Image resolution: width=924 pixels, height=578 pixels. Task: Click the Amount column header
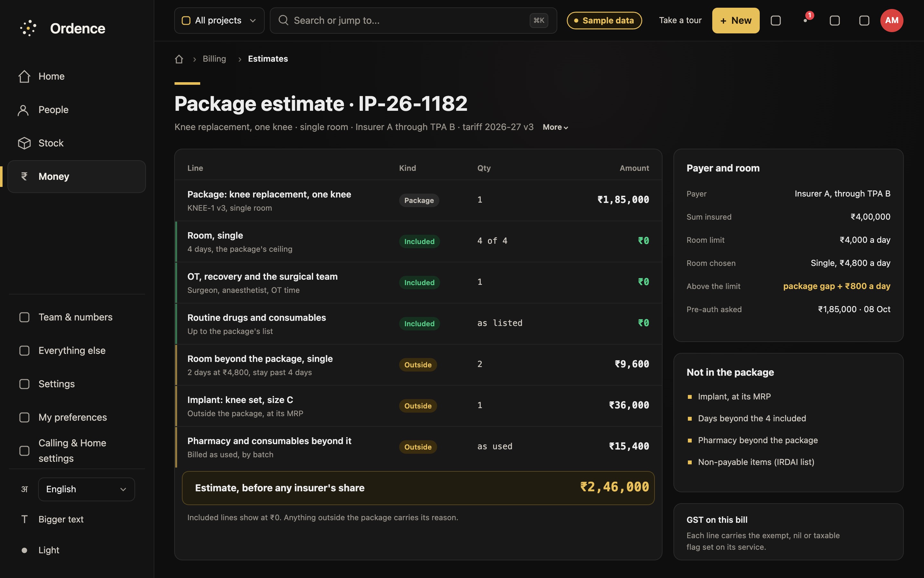634,168
